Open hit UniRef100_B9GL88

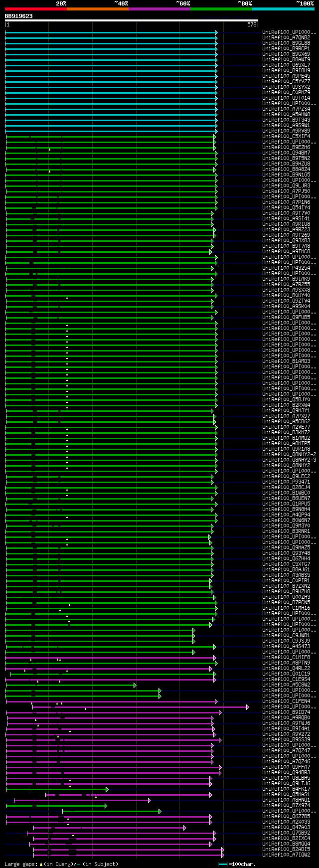click(286, 43)
